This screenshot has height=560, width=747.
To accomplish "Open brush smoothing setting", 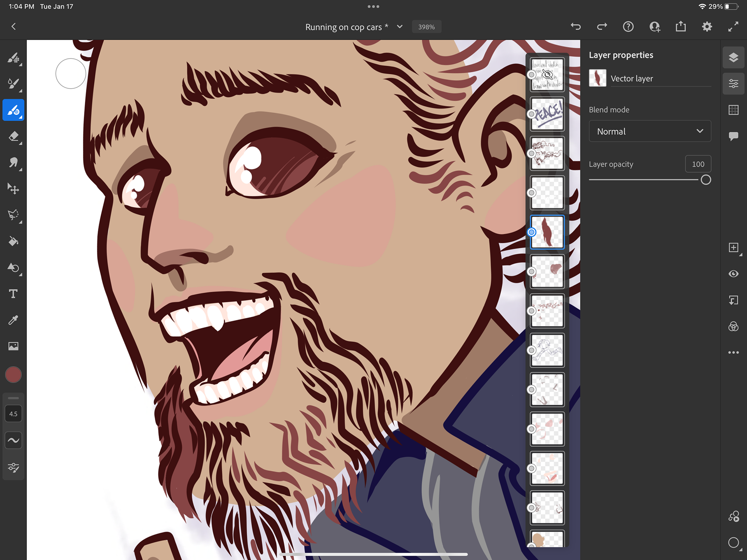I will pos(14,441).
